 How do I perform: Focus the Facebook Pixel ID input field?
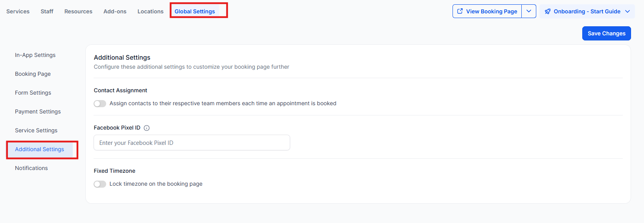click(x=192, y=143)
